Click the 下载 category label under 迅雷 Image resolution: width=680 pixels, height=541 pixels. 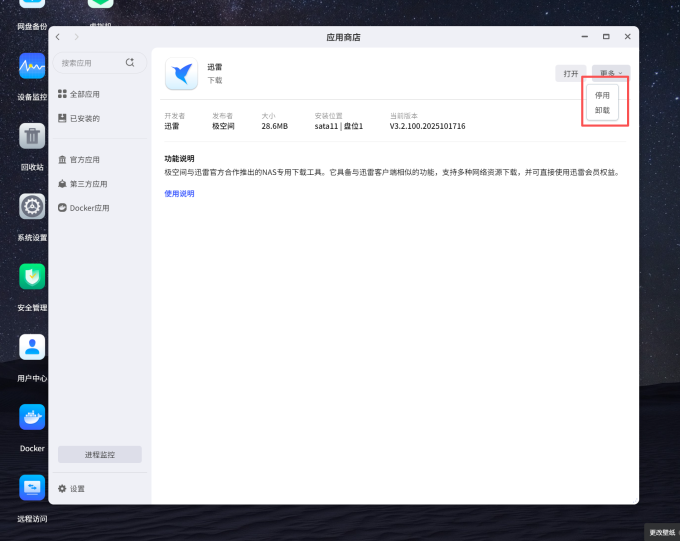tap(215, 80)
